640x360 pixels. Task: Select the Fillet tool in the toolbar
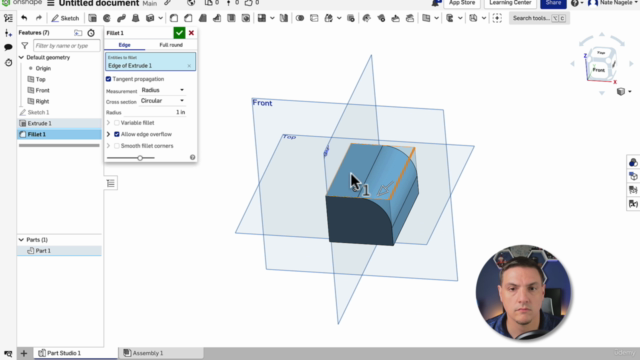click(x=174, y=18)
